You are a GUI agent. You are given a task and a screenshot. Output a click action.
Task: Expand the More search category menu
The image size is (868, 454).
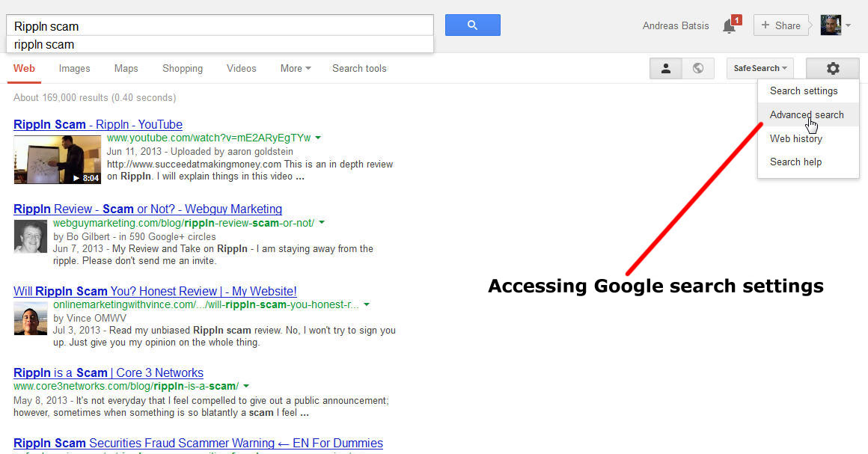tap(296, 68)
